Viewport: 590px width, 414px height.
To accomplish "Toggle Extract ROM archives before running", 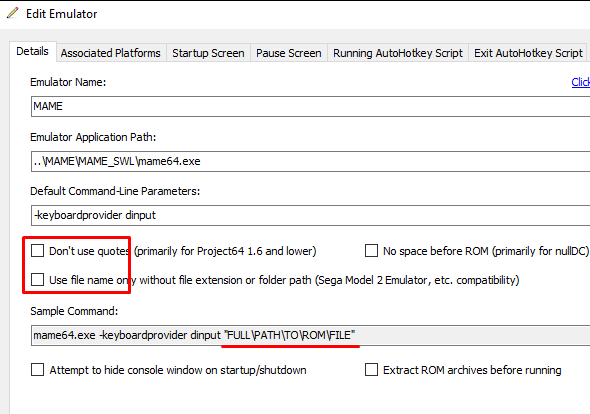I will pyautogui.click(x=371, y=370).
